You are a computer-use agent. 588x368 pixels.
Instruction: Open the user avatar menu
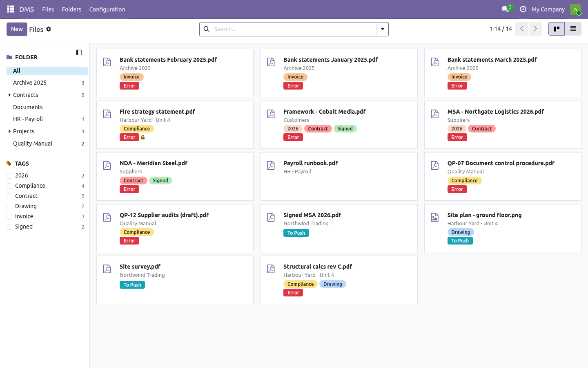[x=575, y=9]
